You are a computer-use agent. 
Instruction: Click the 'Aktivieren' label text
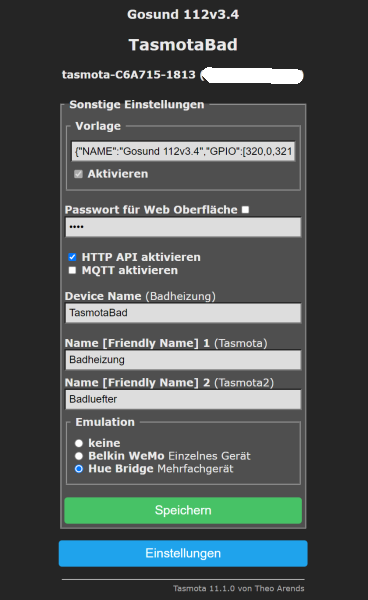pyautogui.click(x=118, y=174)
